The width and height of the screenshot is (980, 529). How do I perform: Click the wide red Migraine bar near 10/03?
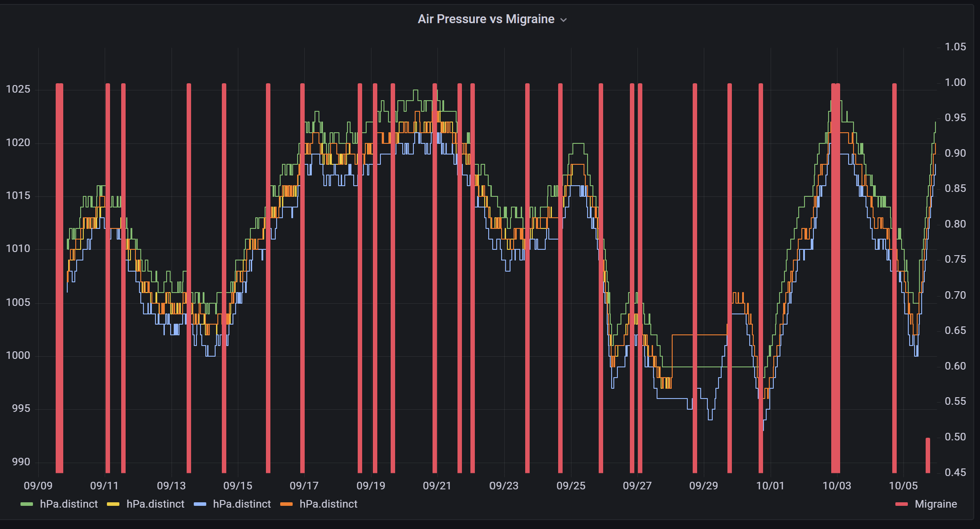pos(835,267)
